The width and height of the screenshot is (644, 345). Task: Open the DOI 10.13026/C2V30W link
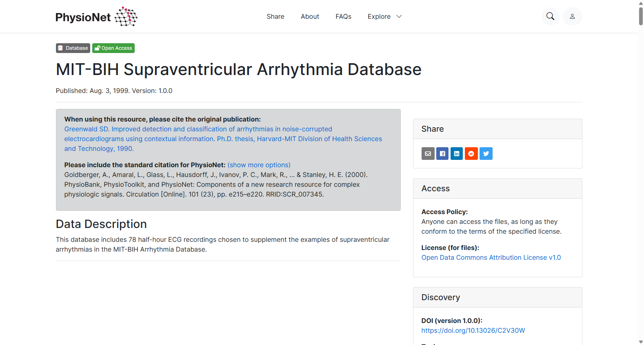click(473, 330)
